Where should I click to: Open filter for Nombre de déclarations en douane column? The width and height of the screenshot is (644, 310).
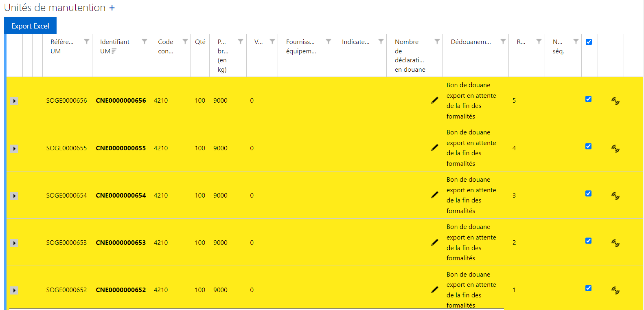pos(437,42)
